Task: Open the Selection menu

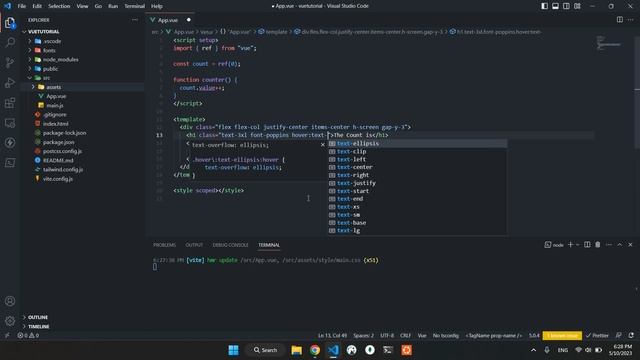Action: (x=59, y=6)
